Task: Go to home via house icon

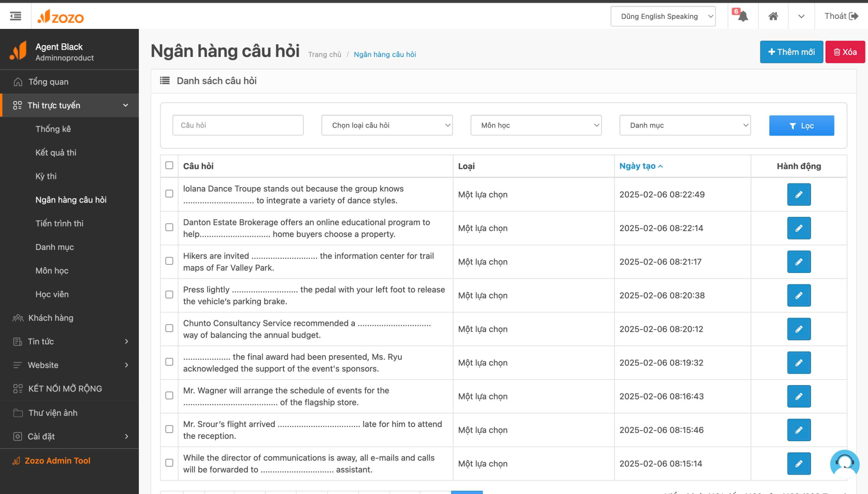Action: 773,16
